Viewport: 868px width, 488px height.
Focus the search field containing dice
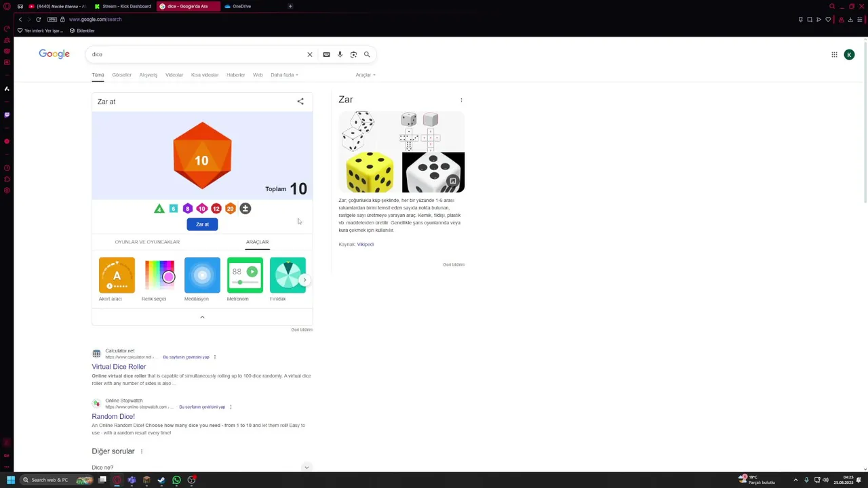[x=197, y=54]
